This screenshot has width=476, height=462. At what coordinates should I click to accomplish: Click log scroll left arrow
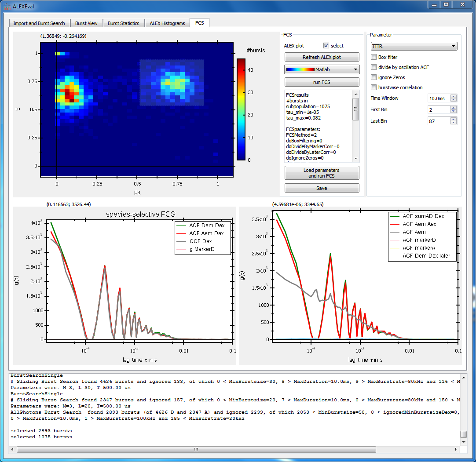click(12, 449)
